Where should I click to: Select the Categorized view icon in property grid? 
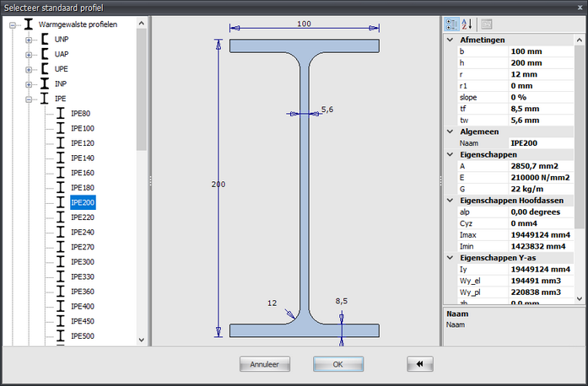point(451,24)
